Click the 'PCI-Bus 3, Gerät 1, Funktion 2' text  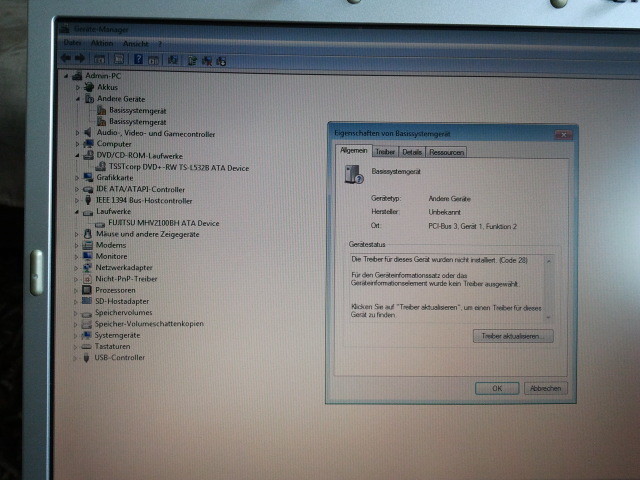[473, 227]
